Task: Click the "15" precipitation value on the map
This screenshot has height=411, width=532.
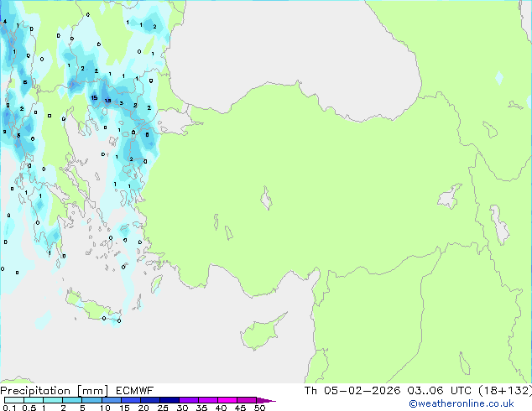Action: tap(94, 97)
